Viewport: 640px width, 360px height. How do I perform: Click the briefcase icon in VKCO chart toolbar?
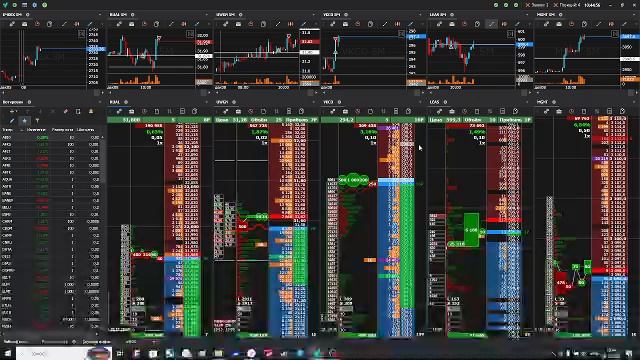click(x=345, y=24)
